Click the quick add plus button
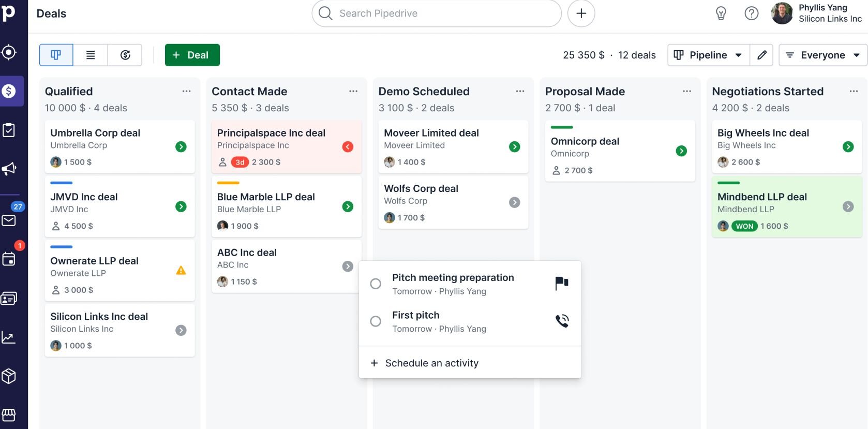This screenshot has width=868, height=429. point(581,13)
